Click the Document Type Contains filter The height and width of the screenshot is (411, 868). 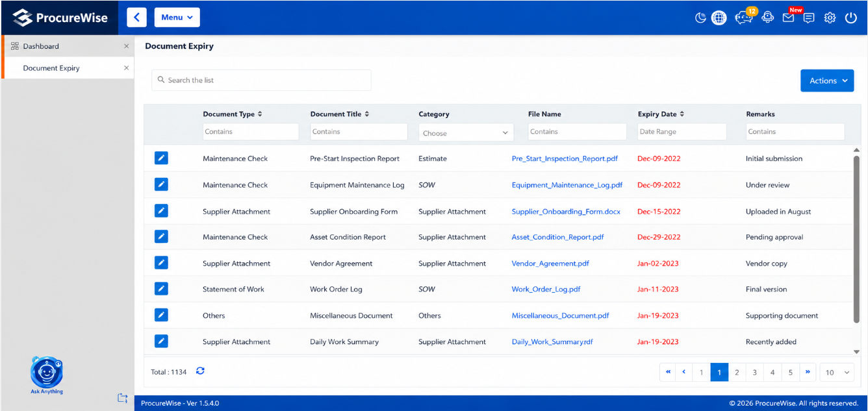[x=251, y=131]
